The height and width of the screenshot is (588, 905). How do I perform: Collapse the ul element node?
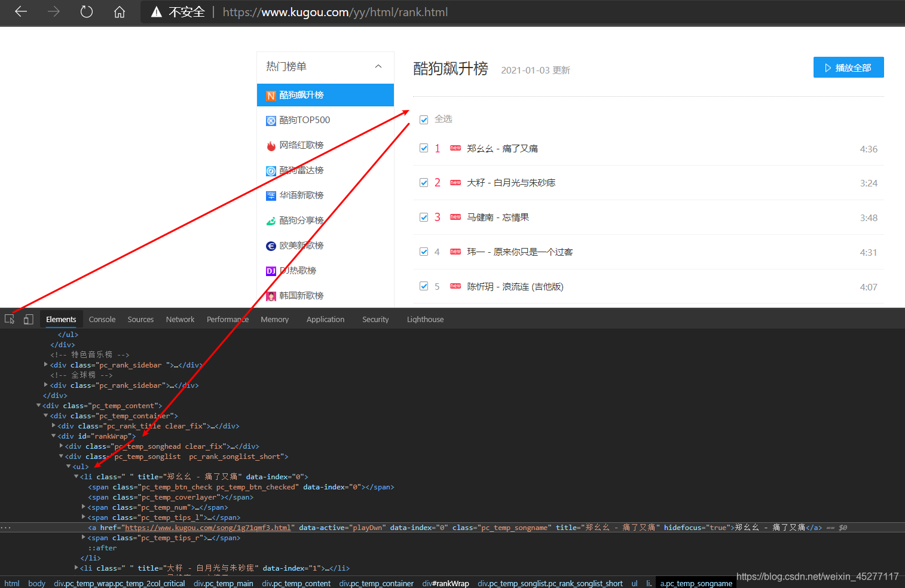[x=69, y=467]
